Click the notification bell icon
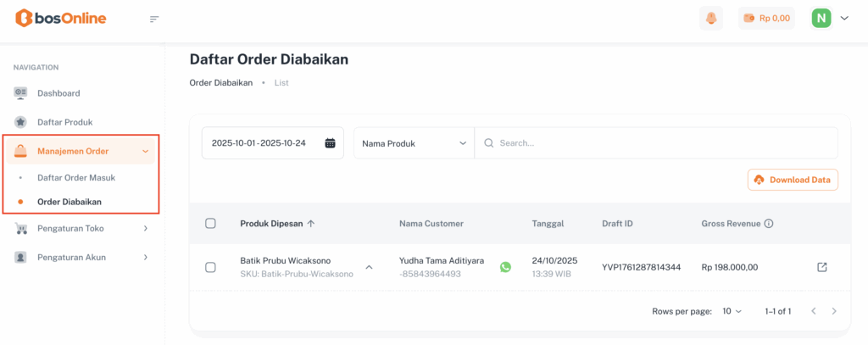This screenshot has width=868, height=345. coord(710,18)
